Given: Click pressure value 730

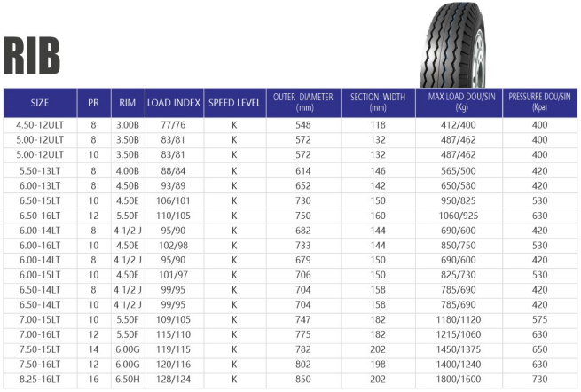Looking at the screenshot, I should [539, 380].
